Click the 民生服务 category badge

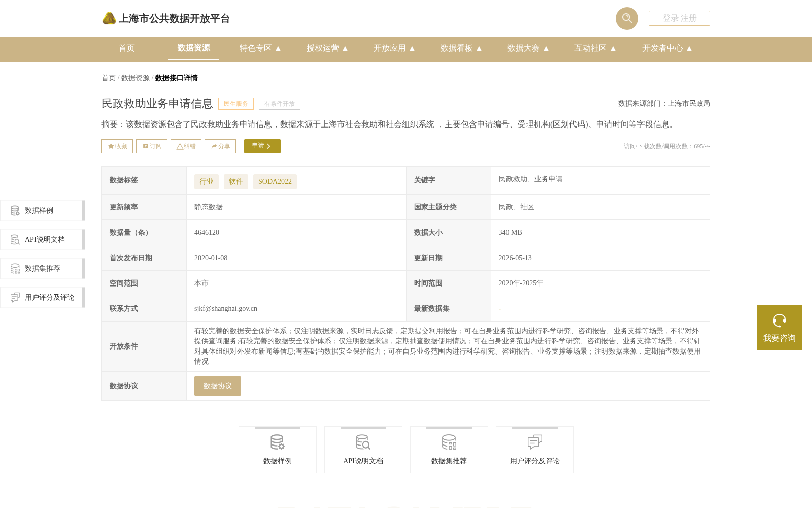(x=236, y=104)
